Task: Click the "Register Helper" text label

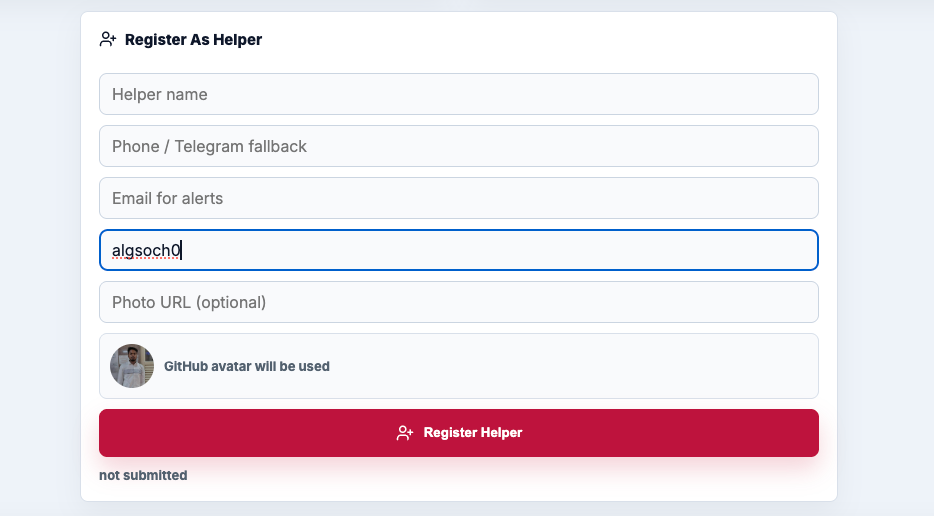Action: 472,433
